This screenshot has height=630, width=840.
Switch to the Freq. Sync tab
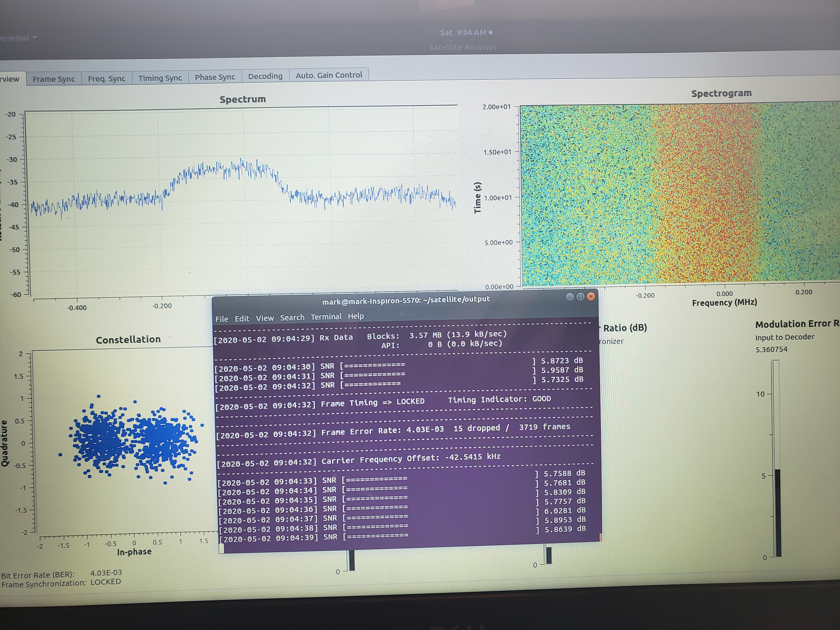coord(106,79)
